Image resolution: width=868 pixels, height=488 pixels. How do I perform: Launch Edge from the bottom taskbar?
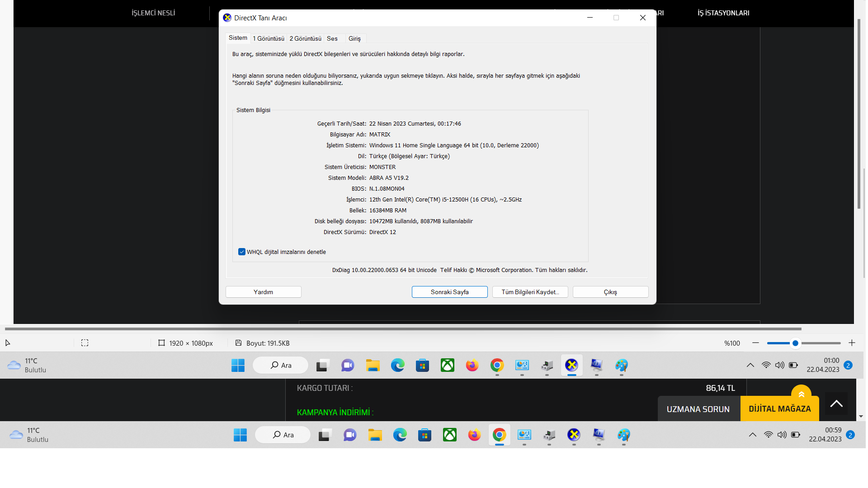[x=400, y=435]
